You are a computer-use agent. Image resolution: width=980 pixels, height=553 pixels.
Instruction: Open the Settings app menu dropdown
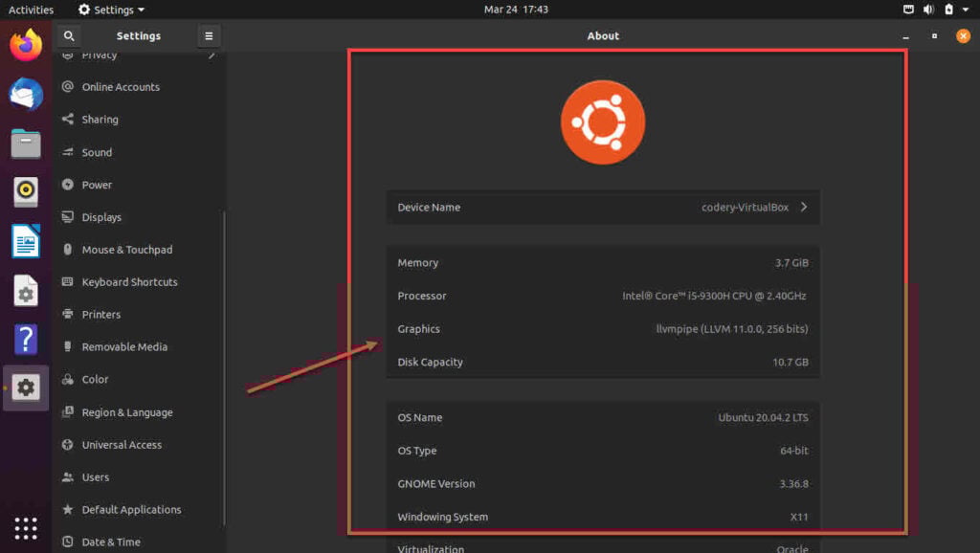[111, 10]
